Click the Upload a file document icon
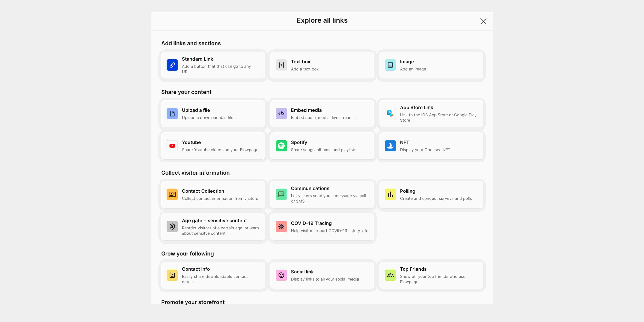This screenshot has height=322, width=644. tap(172, 113)
